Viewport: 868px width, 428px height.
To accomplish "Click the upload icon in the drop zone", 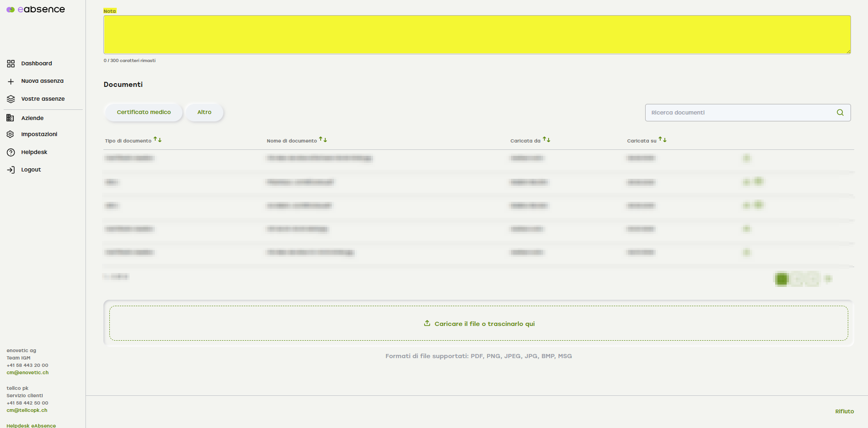I will (x=427, y=324).
